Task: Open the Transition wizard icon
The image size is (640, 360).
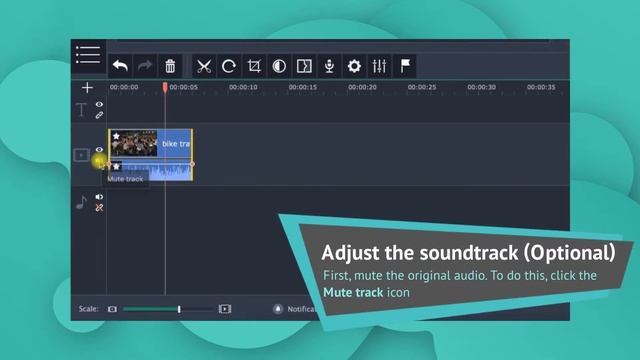Action: 304,66
